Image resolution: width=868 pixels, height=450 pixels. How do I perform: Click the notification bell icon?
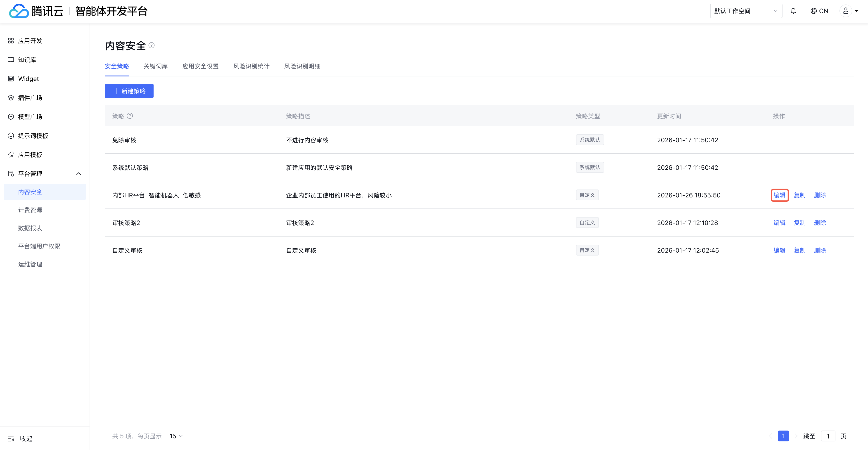(793, 11)
